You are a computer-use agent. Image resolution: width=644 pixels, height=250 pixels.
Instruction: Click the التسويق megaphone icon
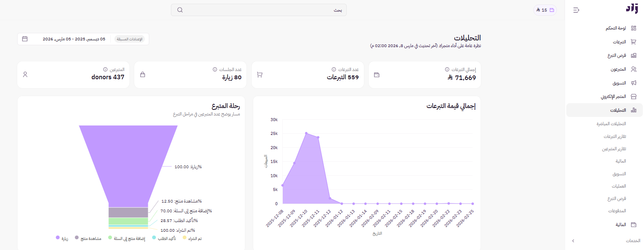634,83
